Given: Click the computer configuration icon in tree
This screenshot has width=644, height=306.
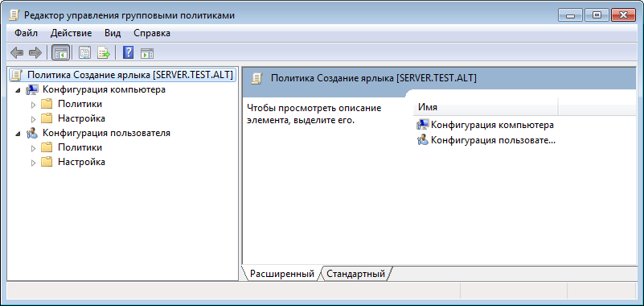Looking at the screenshot, I should point(32,89).
